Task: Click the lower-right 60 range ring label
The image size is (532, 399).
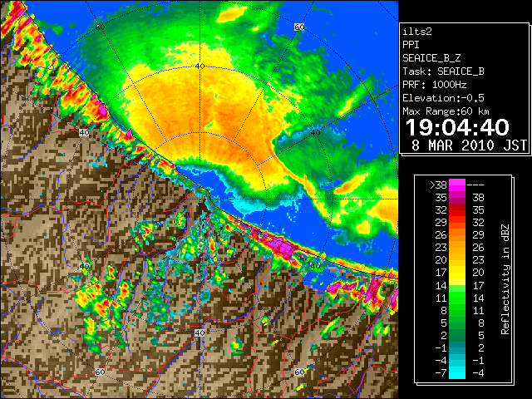Action: [299, 372]
